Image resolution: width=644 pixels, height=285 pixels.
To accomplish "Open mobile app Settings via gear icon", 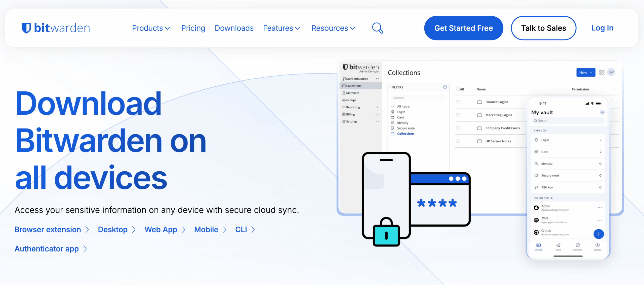I will coord(597,246).
